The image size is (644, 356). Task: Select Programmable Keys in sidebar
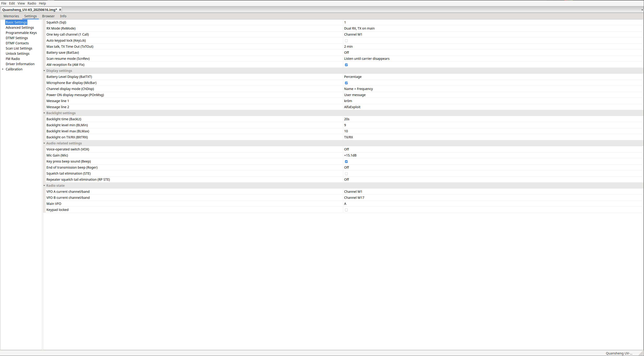point(21,33)
